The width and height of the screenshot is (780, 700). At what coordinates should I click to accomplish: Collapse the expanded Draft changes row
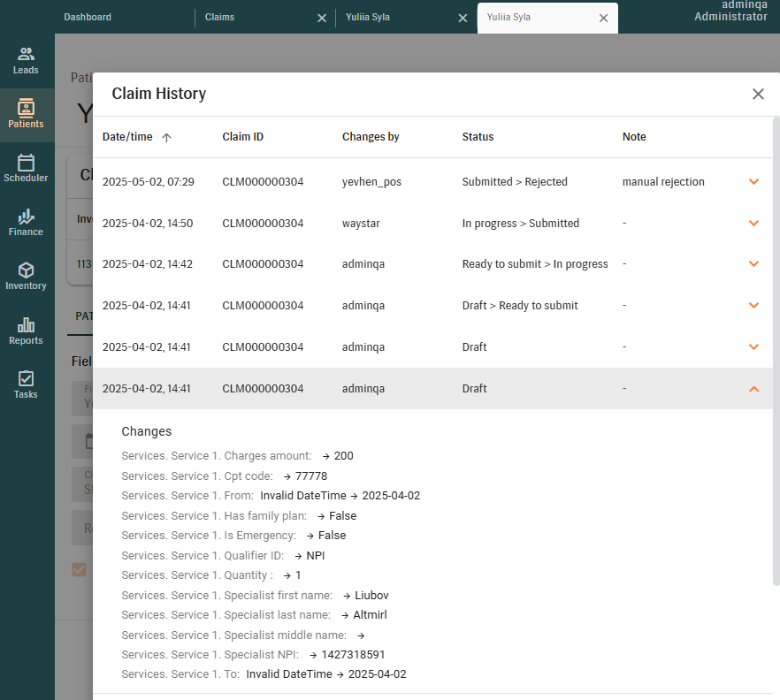(x=753, y=389)
